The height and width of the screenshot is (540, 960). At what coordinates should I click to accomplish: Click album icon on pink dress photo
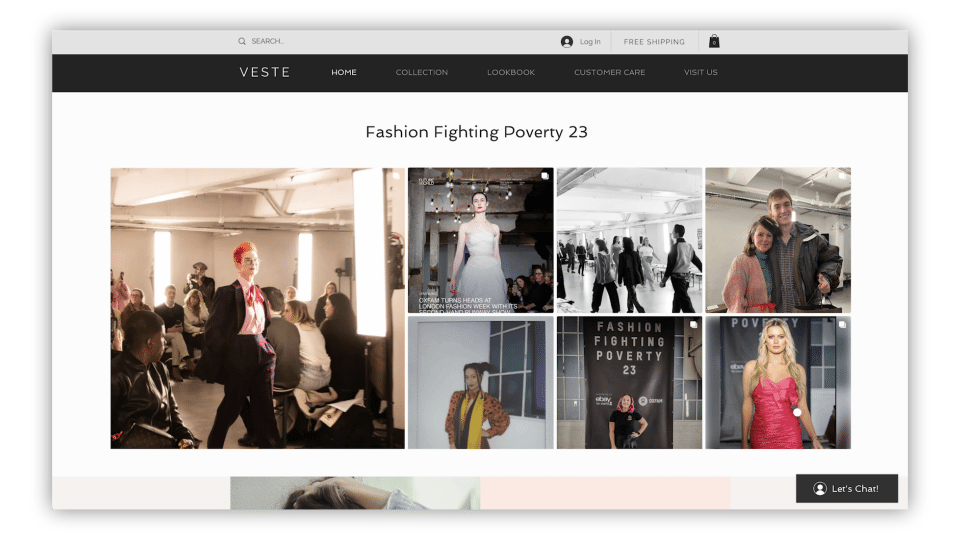[x=842, y=325]
